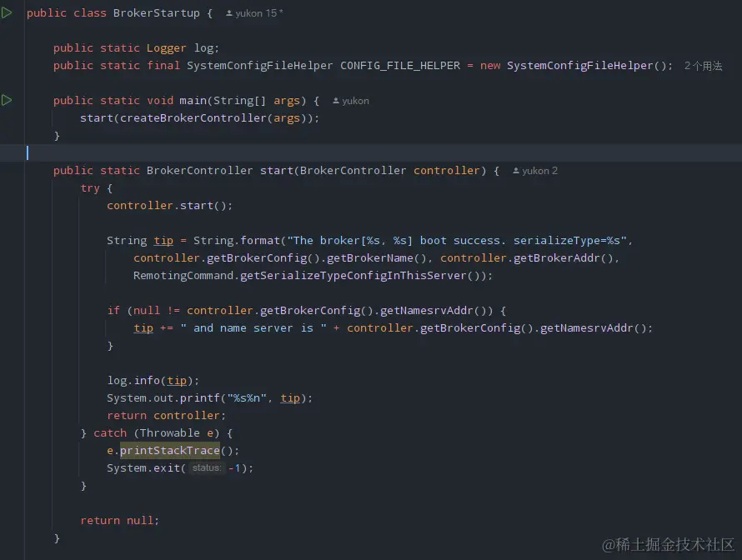Click 'printStackTrace' highlighted method

click(x=170, y=451)
